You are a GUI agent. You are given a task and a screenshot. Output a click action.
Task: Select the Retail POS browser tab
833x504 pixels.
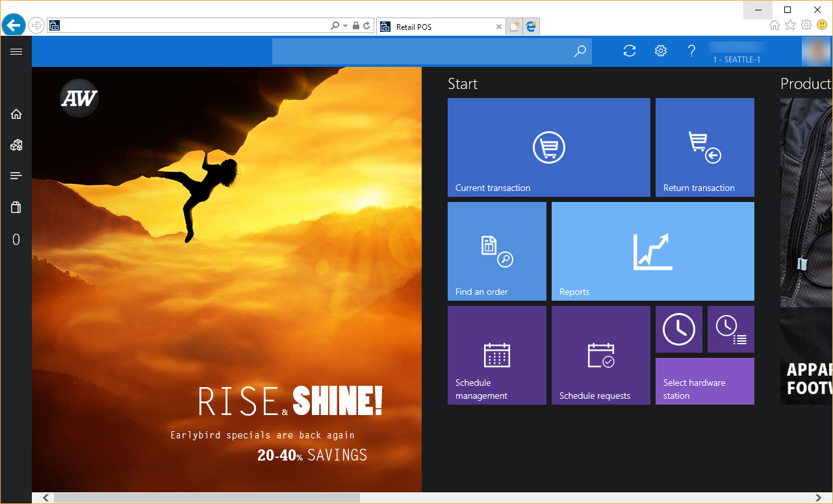point(441,27)
